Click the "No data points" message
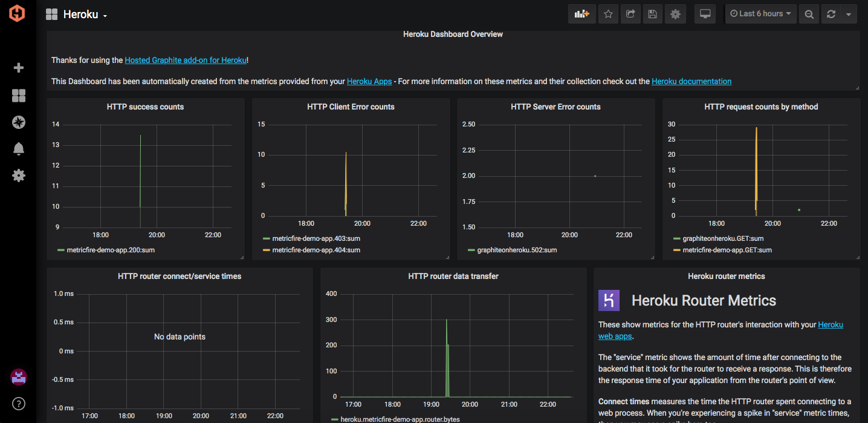Image resolution: width=868 pixels, height=423 pixels. pyautogui.click(x=180, y=337)
